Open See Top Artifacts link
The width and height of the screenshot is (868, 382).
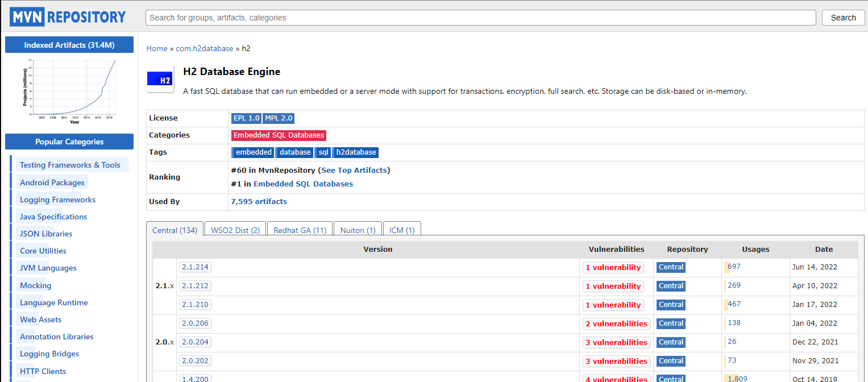[x=354, y=170]
